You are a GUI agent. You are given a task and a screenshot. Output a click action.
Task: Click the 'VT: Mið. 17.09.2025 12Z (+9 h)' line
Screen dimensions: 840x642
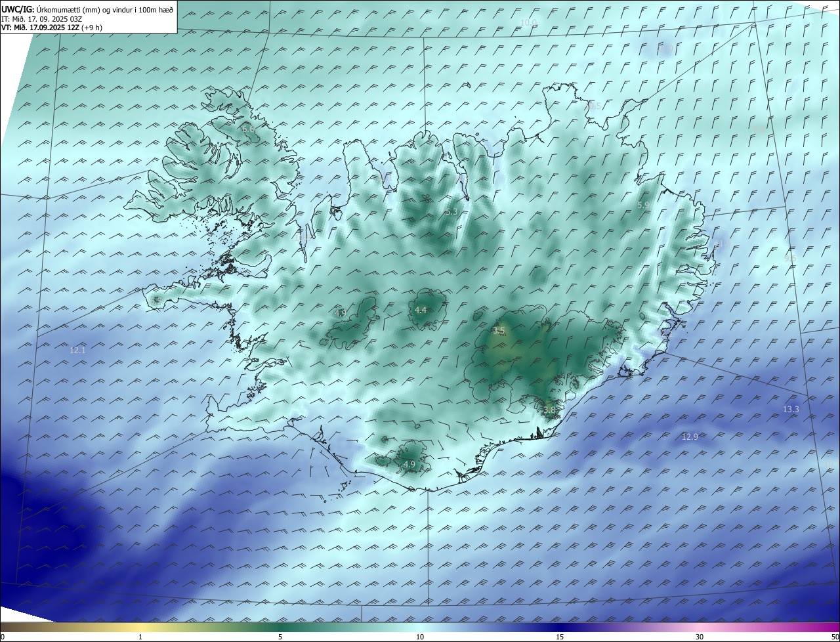(x=52, y=28)
